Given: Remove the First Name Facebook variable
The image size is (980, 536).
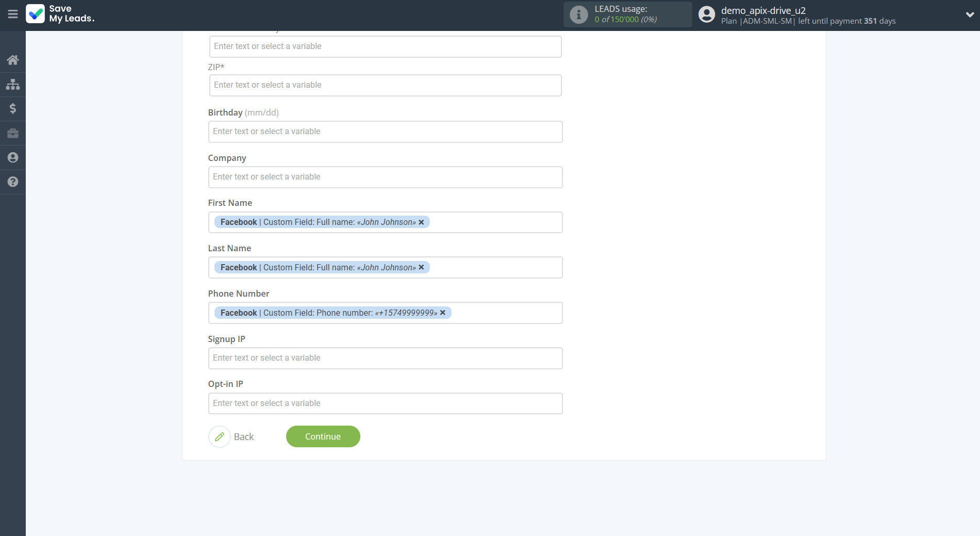Looking at the screenshot, I should (x=421, y=222).
